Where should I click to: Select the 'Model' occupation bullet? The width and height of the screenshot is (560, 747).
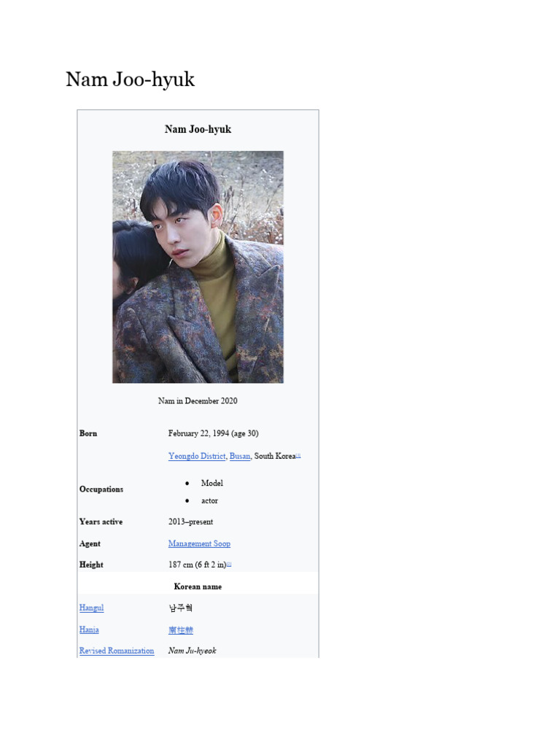(212, 483)
